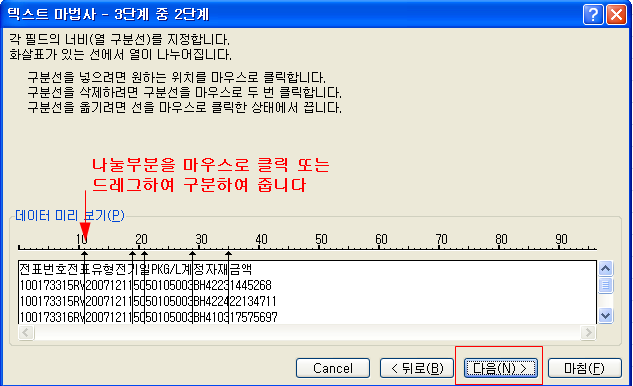Click value 22134711 in preview row
The width and height of the screenshot is (633, 386).
(253, 301)
